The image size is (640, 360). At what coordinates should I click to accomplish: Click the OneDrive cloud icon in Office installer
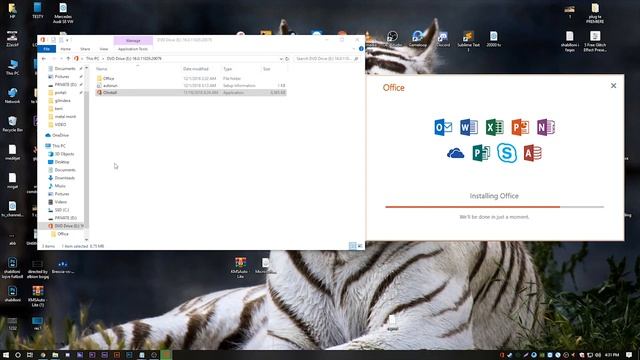(456, 153)
